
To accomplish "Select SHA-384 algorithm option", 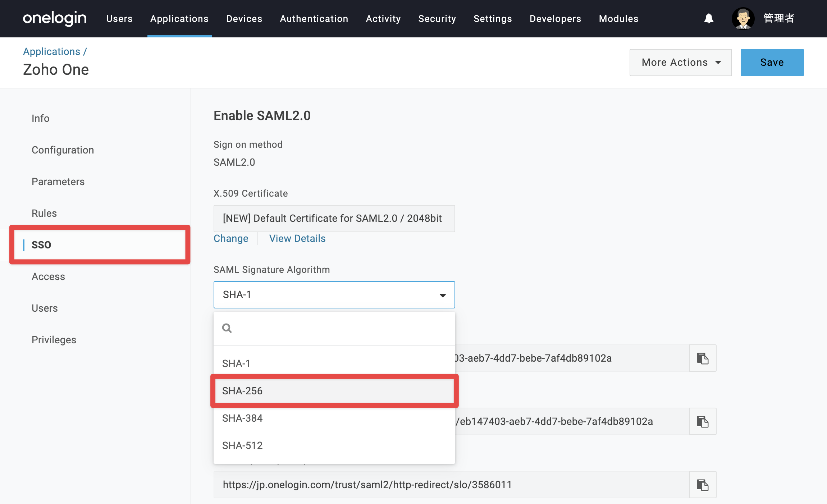I will click(334, 418).
